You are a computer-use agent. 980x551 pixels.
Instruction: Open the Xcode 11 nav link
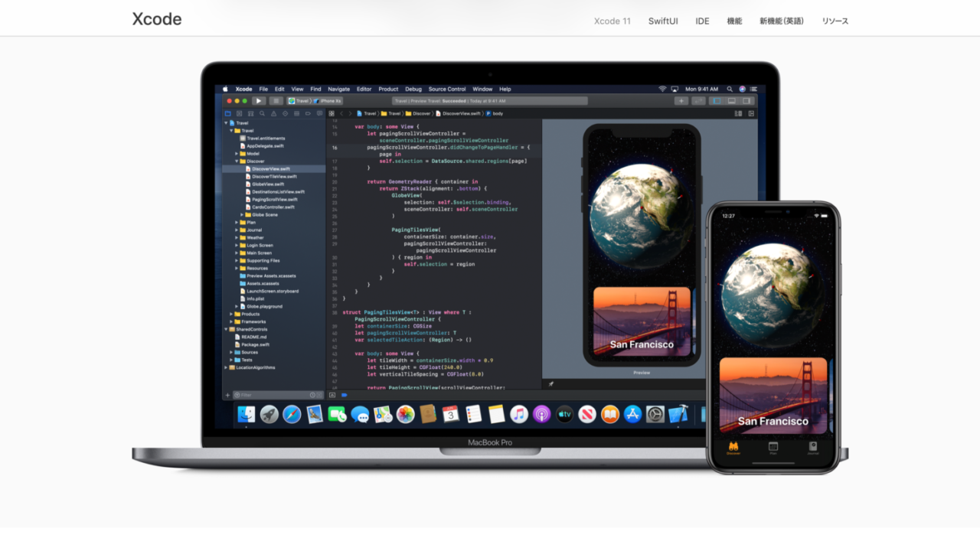612,21
